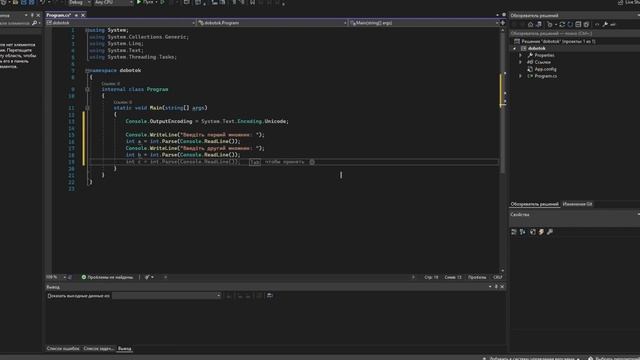640x360 pixels.
Task: Pin the Вывод output panel
Action: coord(496,287)
